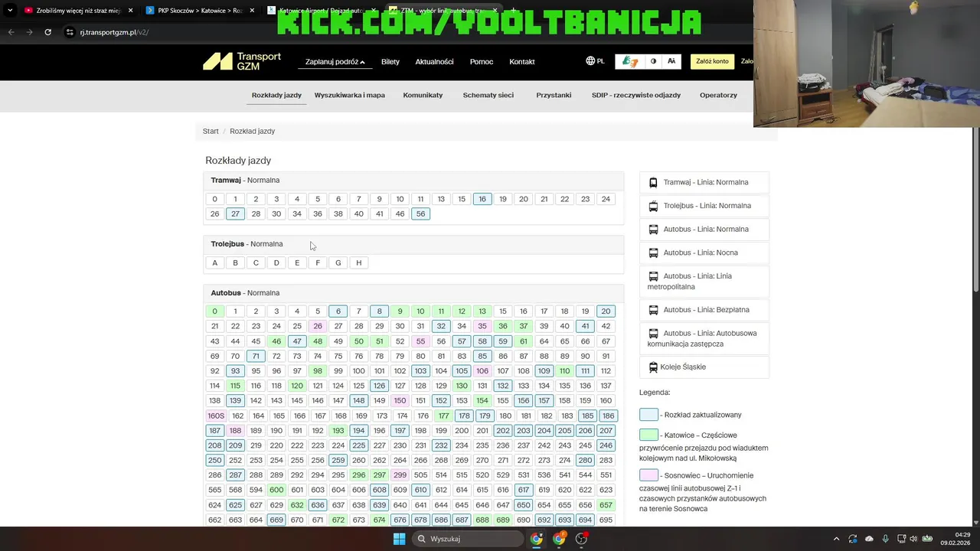
Task: Click bus icon beside Autobusowa komunikacja zastępcza
Action: tap(653, 334)
